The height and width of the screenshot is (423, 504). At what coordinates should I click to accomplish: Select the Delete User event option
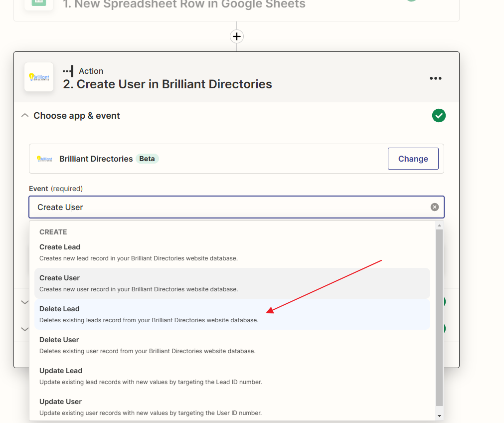tap(232, 345)
